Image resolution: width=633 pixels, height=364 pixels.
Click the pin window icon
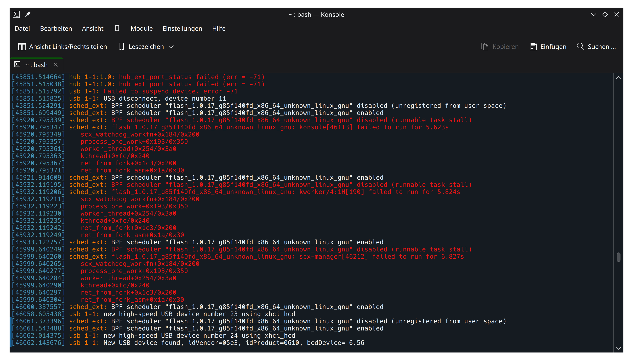(x=28, y=14)
